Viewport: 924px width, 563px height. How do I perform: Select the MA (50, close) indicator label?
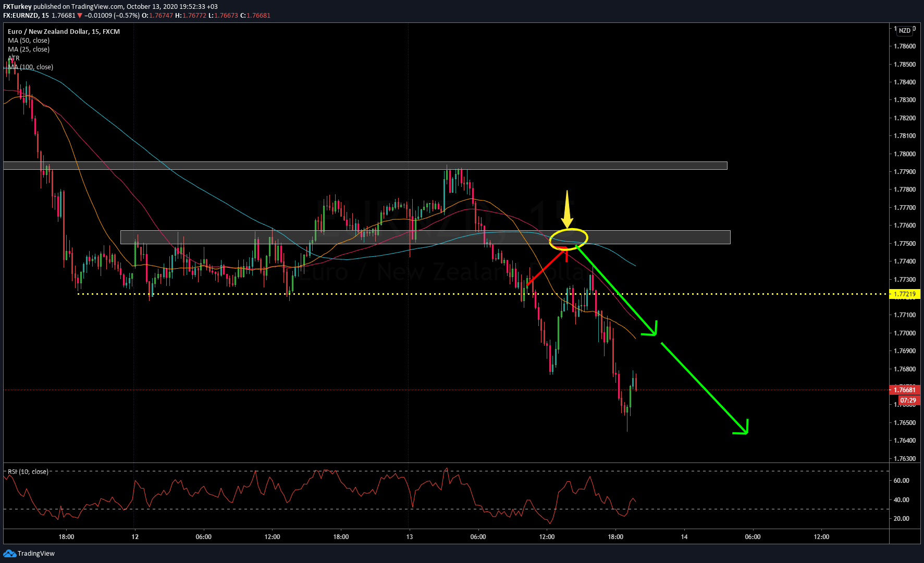click(x=29, y=40)
